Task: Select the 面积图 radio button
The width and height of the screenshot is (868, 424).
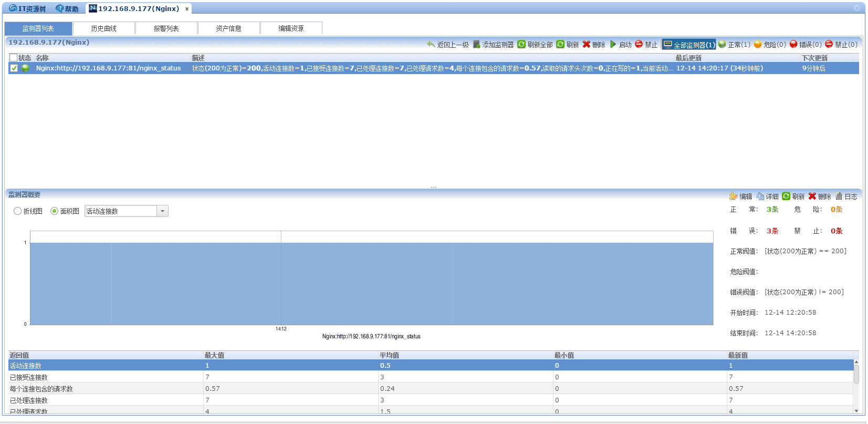Action: [54, 211]
